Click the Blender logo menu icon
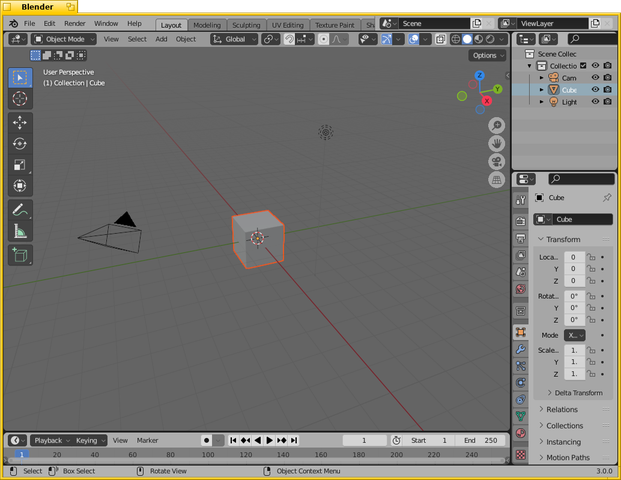This screenshot has width=621, height=480. coord(13,23)
